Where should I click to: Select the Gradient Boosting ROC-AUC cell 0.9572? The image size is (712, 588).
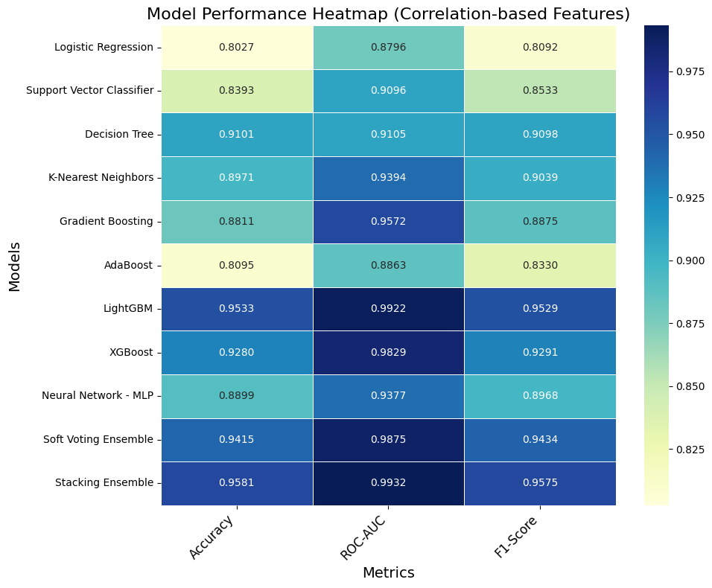(x=388, y=222)
